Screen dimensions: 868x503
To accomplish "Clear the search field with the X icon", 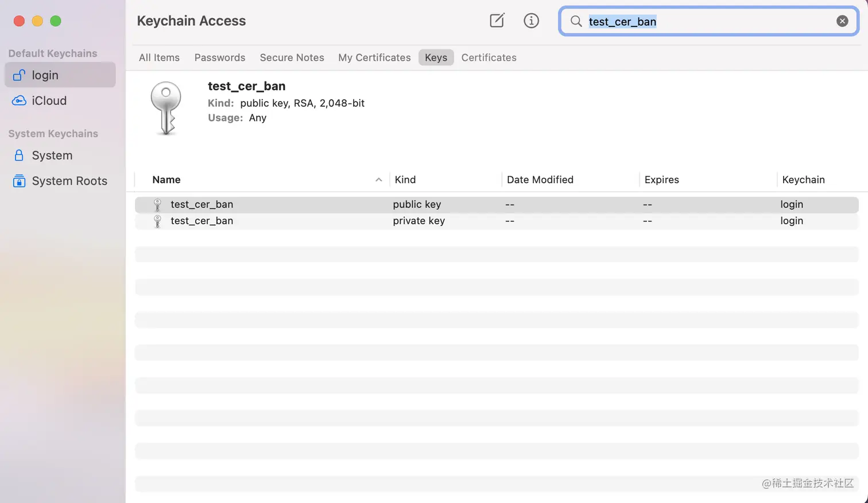I will click(842, 21).
